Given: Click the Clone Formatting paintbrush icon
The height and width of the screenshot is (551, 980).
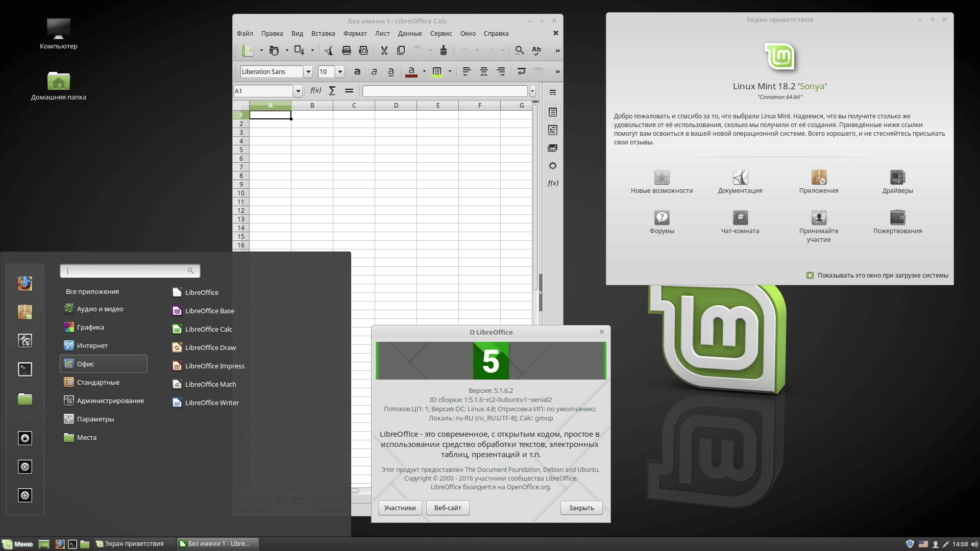Looking at the screenshot, I should click(x=443, y=51).
